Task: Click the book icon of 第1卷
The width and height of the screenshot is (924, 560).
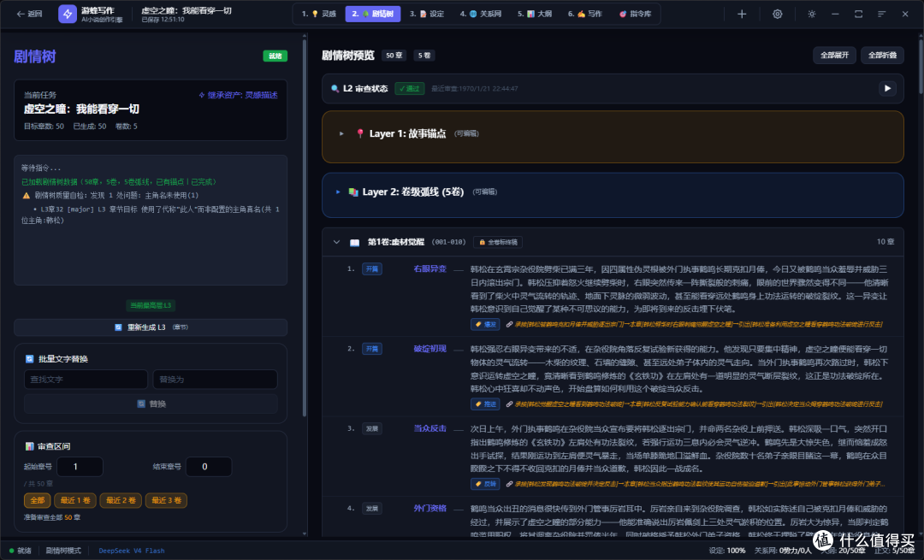Action: 354,243
